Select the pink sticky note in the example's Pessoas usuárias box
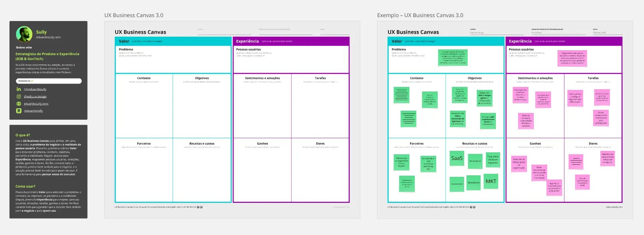The image size is (644, 235). coord(572,59)
